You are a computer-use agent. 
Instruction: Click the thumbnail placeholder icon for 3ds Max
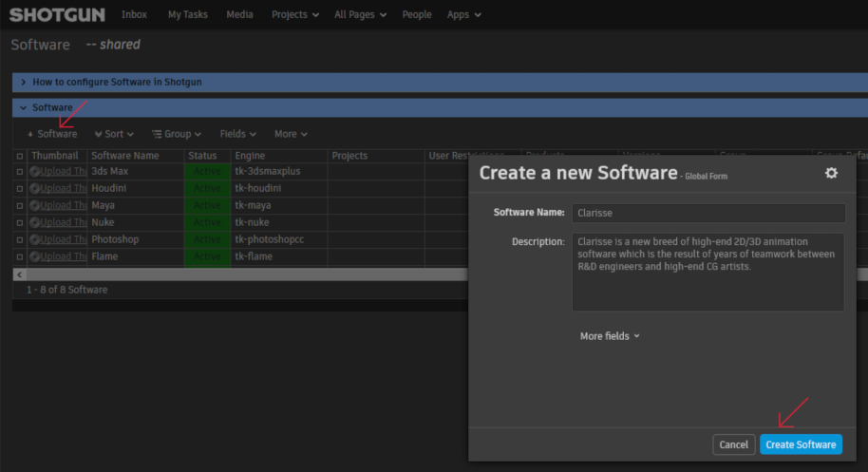point(34,172)
